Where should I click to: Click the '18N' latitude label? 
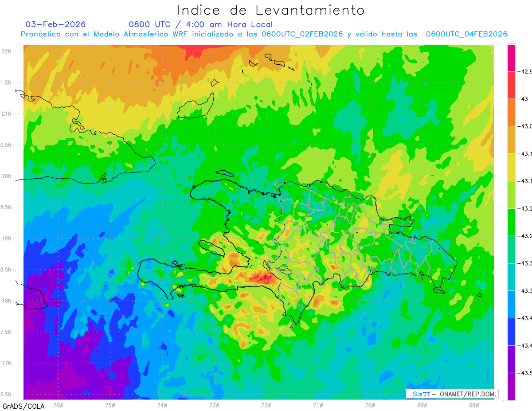coord(7,301)
